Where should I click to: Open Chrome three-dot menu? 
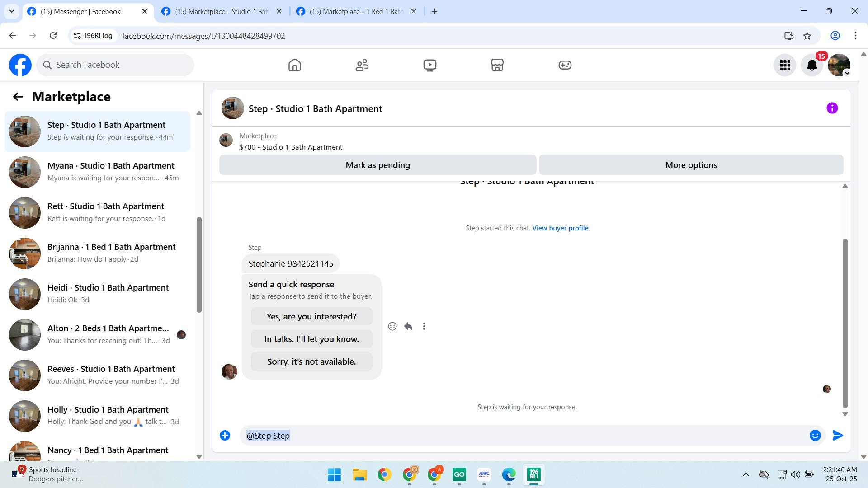(855, 36)
